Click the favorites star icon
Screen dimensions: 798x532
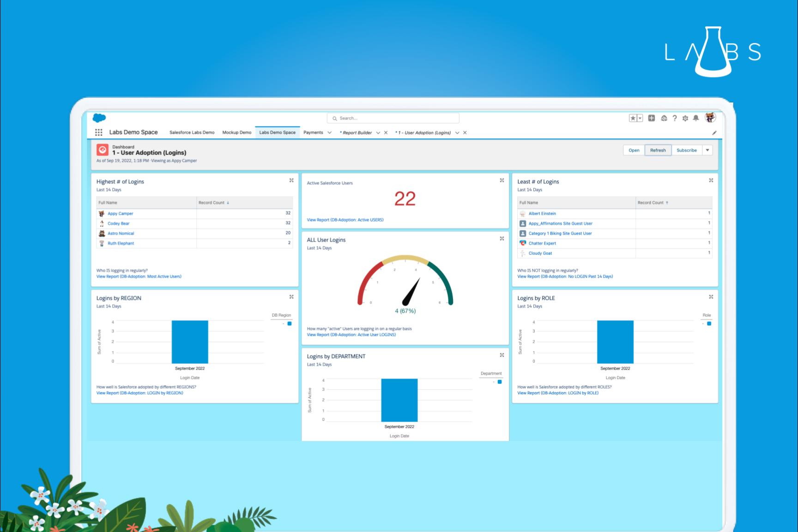click(633, 118)
